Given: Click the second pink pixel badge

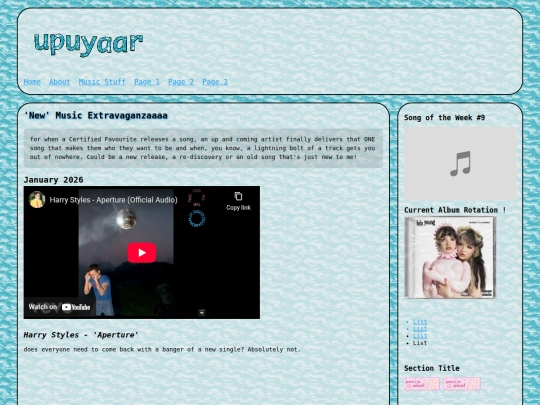Looking at the screenshot, I should click(x=462, y=384).
